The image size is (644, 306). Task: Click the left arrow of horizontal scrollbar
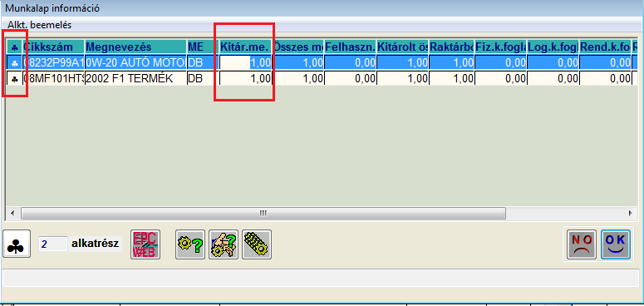click(x=12, y=213)
